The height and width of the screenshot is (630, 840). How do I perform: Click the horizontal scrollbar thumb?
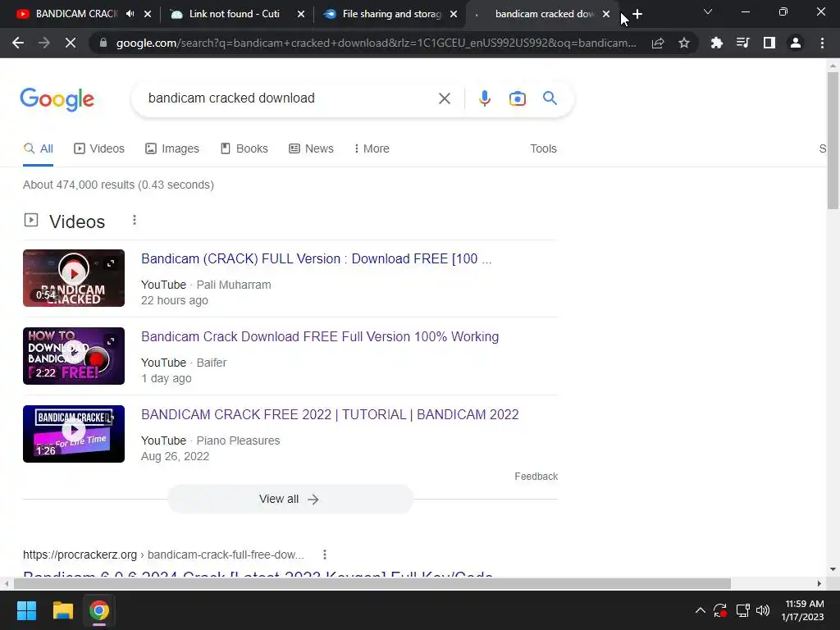[x=372, y=583]
